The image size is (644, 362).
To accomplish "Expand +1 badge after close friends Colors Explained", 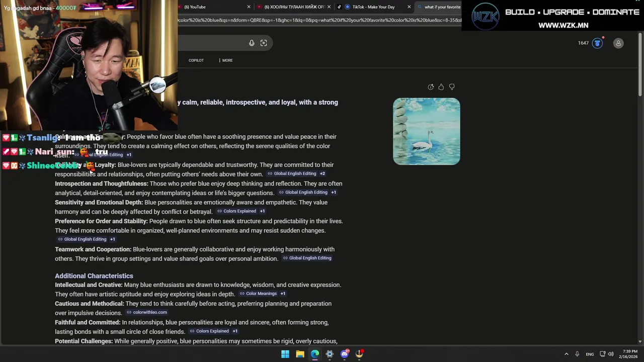I will click(235, 331).
